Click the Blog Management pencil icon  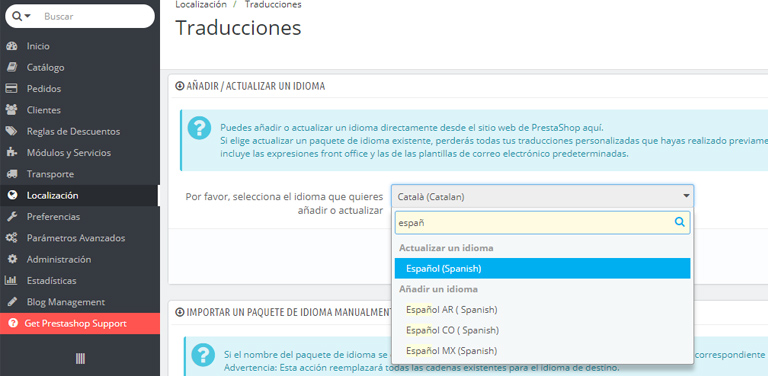(12, 302)
